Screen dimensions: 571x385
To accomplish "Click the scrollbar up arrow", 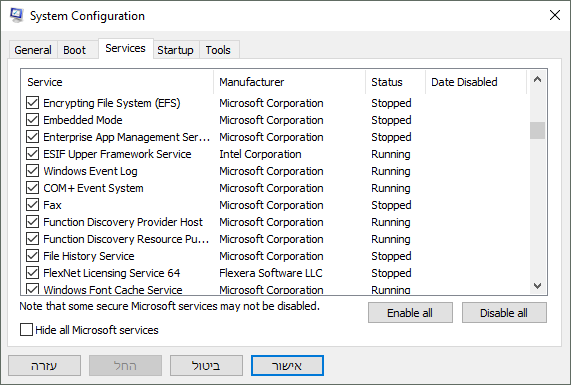I will [537, 79].
